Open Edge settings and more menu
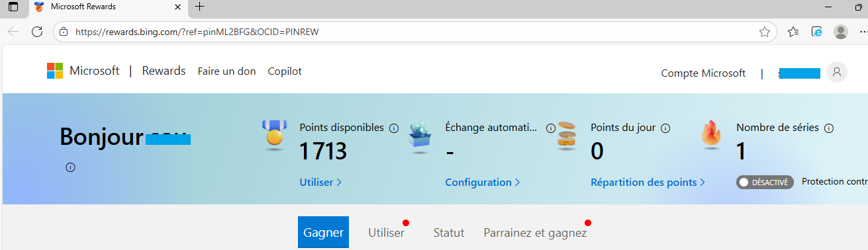 pos(863,32)
